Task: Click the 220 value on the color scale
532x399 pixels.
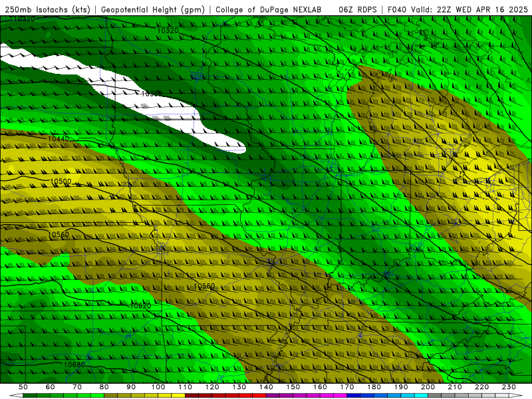Action: 481,387
